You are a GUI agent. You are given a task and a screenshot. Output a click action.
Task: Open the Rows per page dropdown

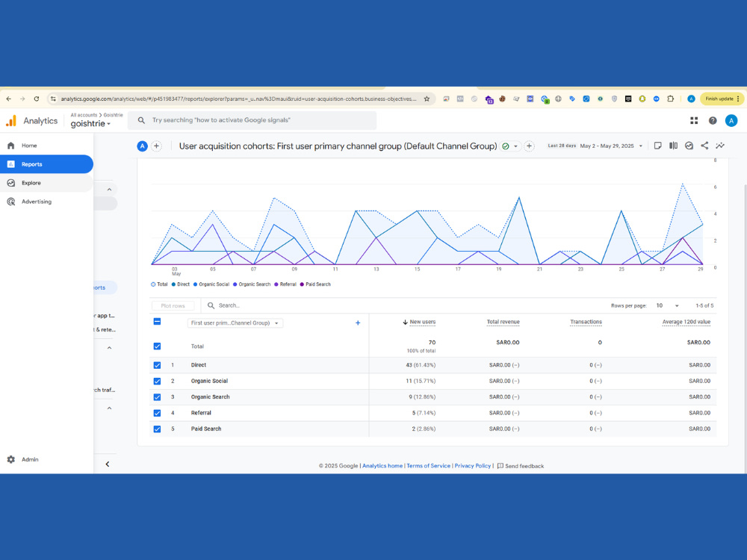coord(667,305)
